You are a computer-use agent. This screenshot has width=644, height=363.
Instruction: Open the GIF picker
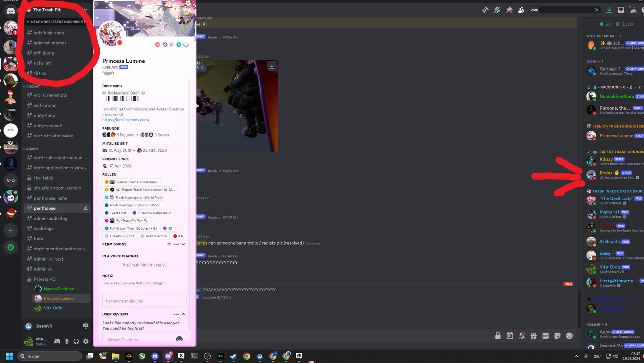coord(546,336)
